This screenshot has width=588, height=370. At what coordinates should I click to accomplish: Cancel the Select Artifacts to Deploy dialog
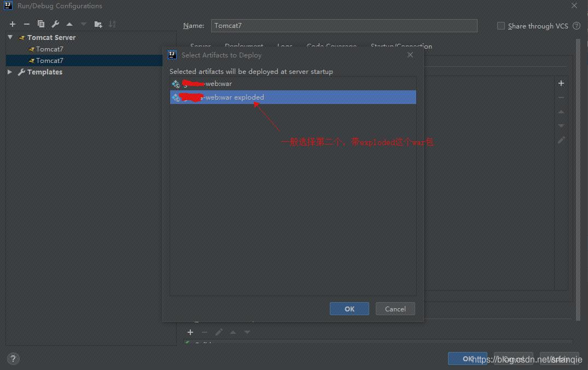tap(395, 309)
